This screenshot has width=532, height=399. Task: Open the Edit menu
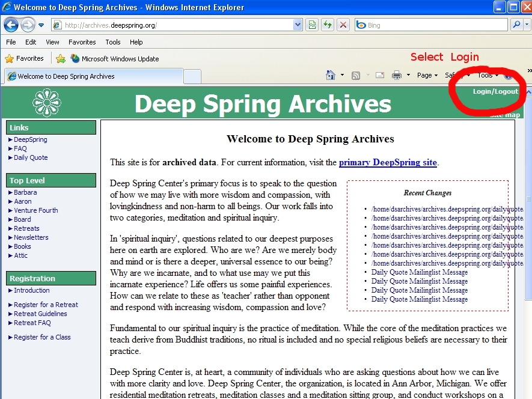pos(31,42)
